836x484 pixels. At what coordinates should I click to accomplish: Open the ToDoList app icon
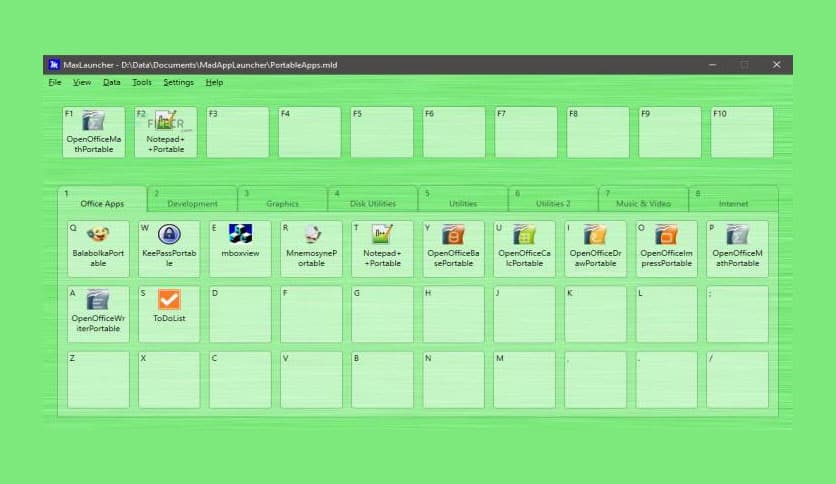(169, 314)
